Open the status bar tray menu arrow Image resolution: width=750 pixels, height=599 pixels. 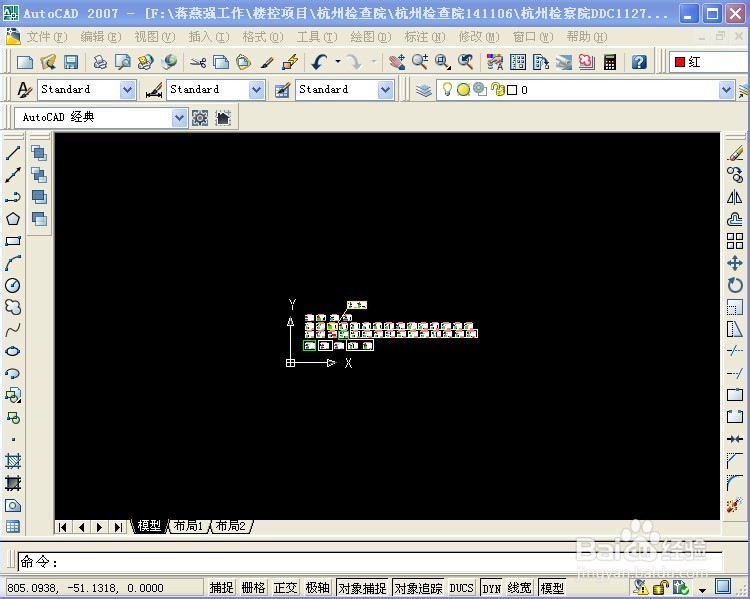point(703,589)
